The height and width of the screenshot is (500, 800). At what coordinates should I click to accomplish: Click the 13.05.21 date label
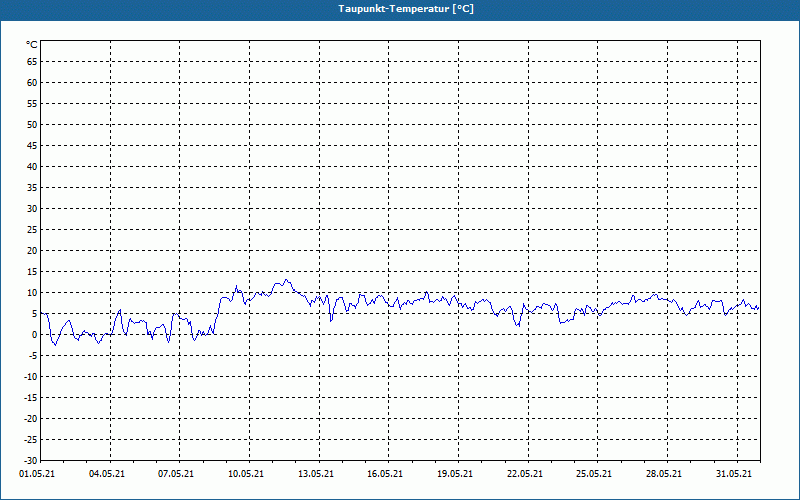tap(316, 474)
